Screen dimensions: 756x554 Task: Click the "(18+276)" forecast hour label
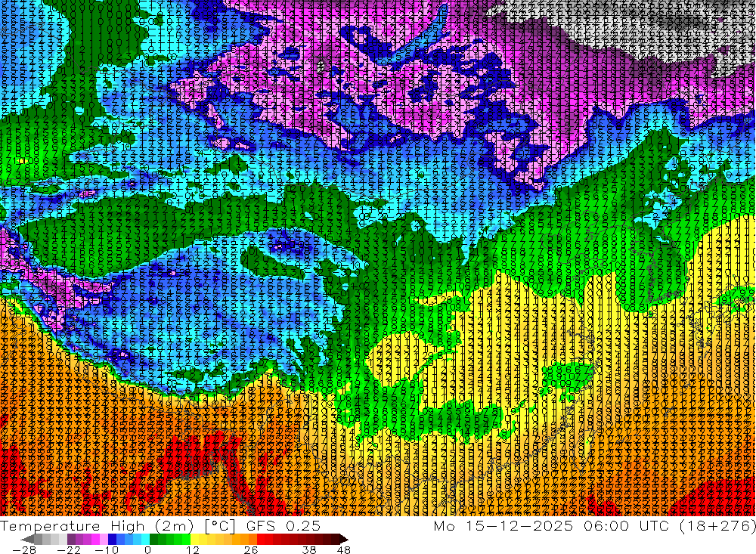[718, 526]
